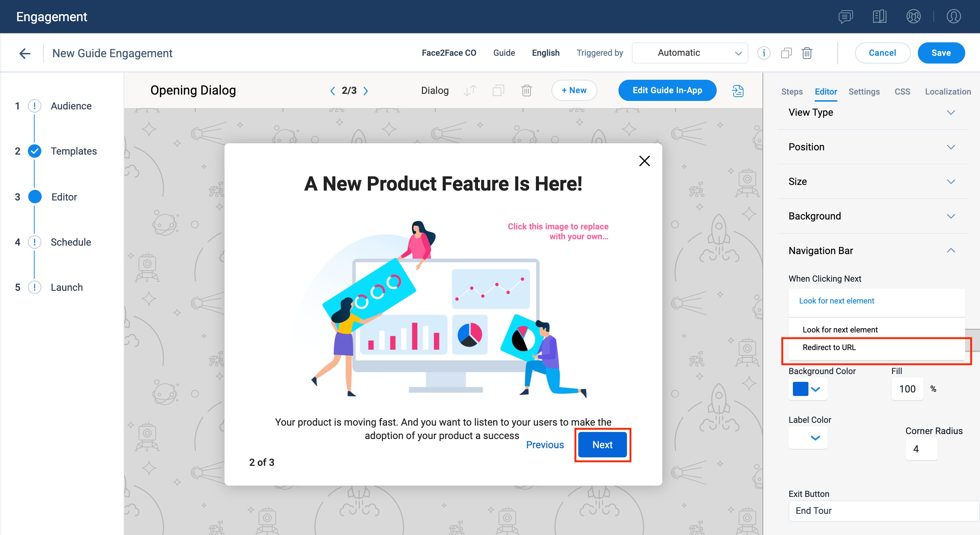This screenshot has width=980, height=535.
Task: Click the delete engagement trash icon in top bar
Action: tap(807, 53)
